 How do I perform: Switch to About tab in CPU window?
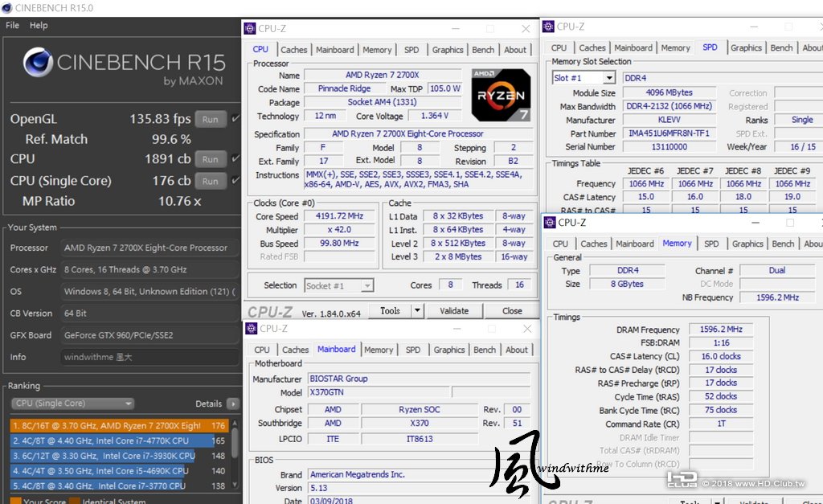click(515, 49)
